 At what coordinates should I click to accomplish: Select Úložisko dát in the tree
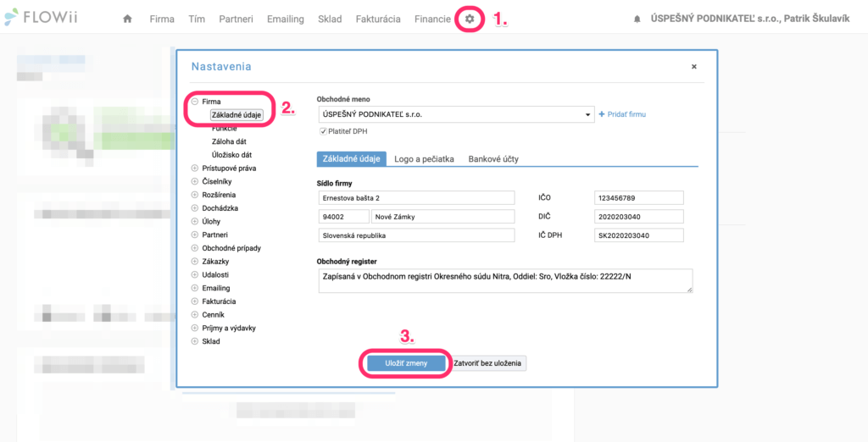232,155
